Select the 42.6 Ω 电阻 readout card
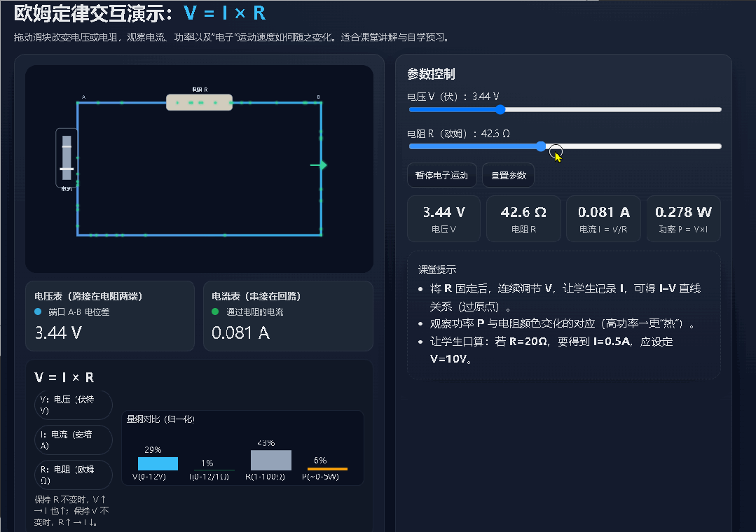Viewport: 756px width, 532px height. click(x=523, y=218)
